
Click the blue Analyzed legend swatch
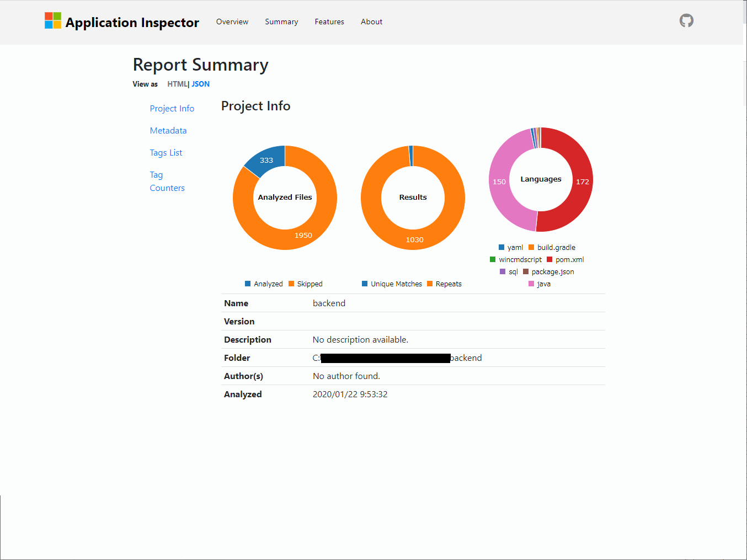point(248,284)
